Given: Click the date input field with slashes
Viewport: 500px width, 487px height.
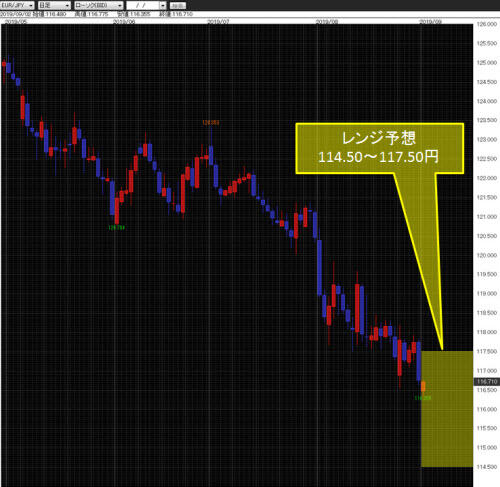Looking at the screenshot, I should pos(143,5).
